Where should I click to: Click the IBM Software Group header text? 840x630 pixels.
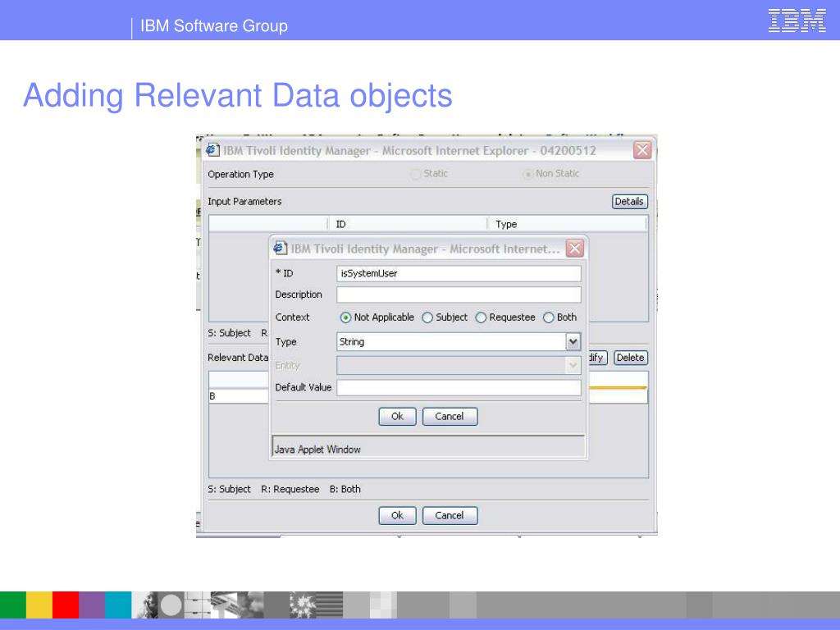(x=214, y=25)
